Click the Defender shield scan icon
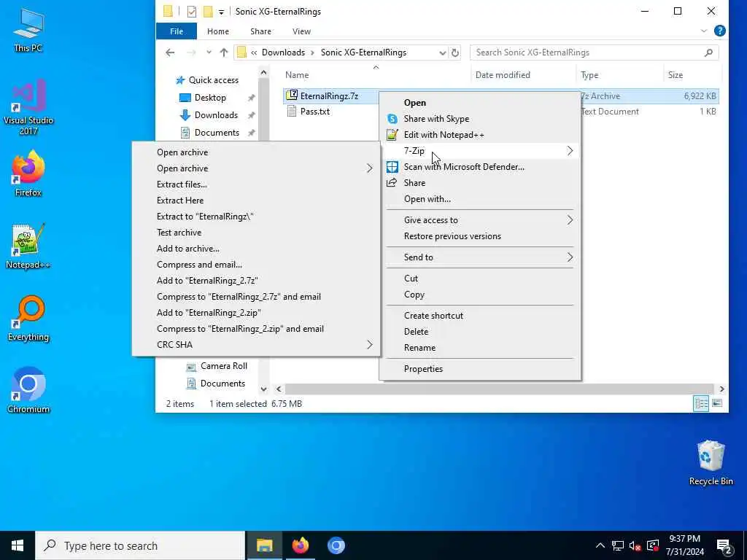 (x=392, y=167)
